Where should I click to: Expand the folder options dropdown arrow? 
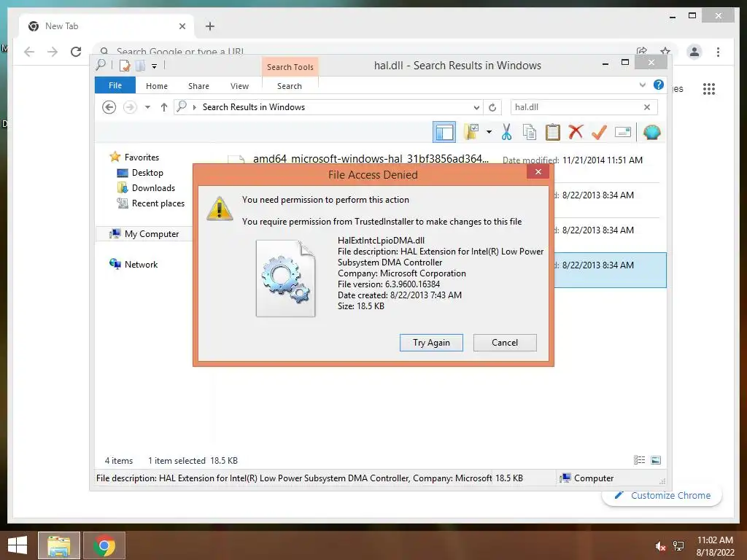pos(489,132)
